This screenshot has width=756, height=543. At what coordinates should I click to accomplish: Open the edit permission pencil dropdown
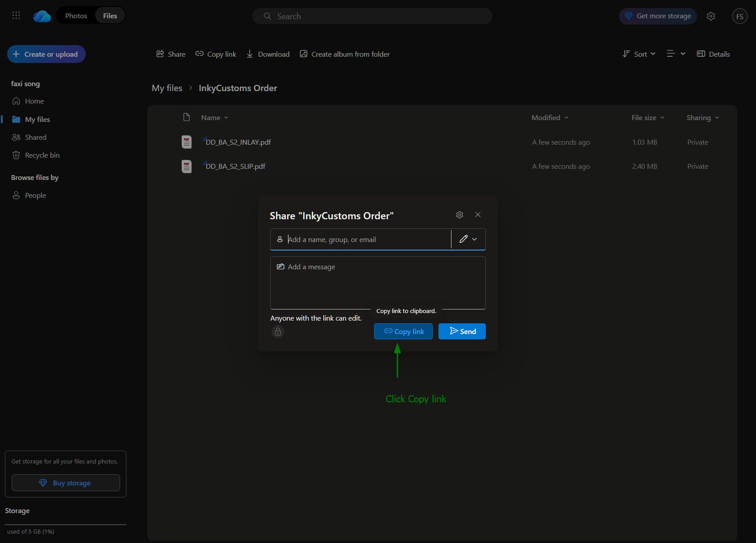tap(468, 239)
